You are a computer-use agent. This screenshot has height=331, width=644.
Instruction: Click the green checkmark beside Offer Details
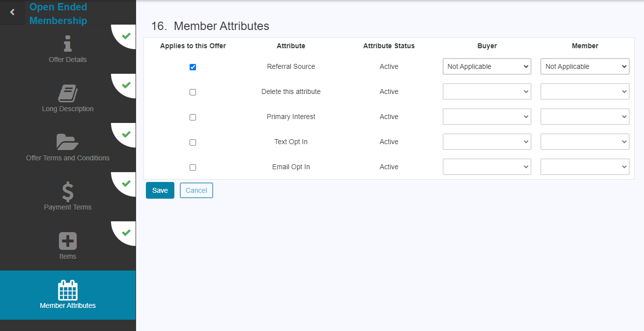click(x=126, y=36)
